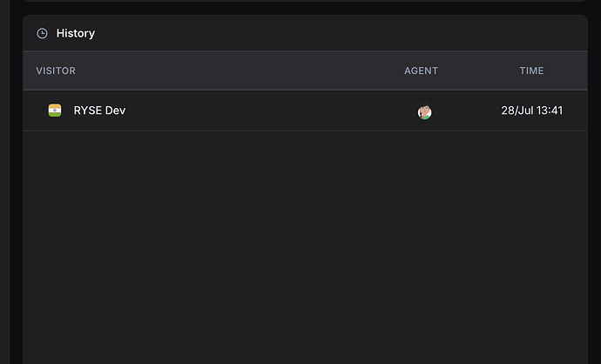Viewport: 601px width, 364px height.
Task: Click the dark sidebar strip at left edge
Action: (x=4, y=182)
